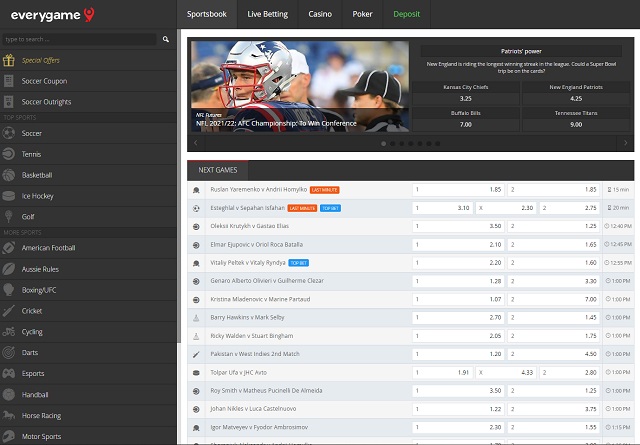Click the Soccer Coupon sidebar icon

pyautogui.click(x=9, y=81)
